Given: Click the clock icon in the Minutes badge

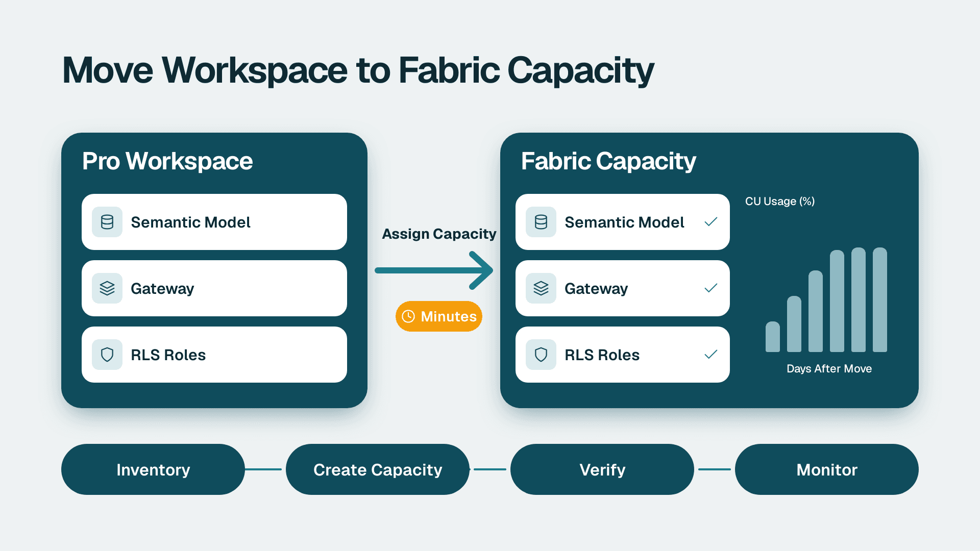Looking at the screenshot, I should tap(408, 316).
